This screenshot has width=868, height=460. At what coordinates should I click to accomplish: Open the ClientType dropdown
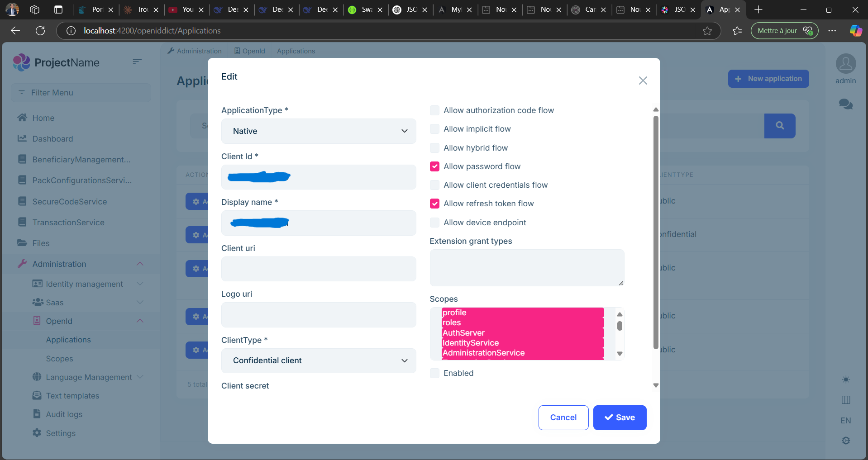pos(318,360)
